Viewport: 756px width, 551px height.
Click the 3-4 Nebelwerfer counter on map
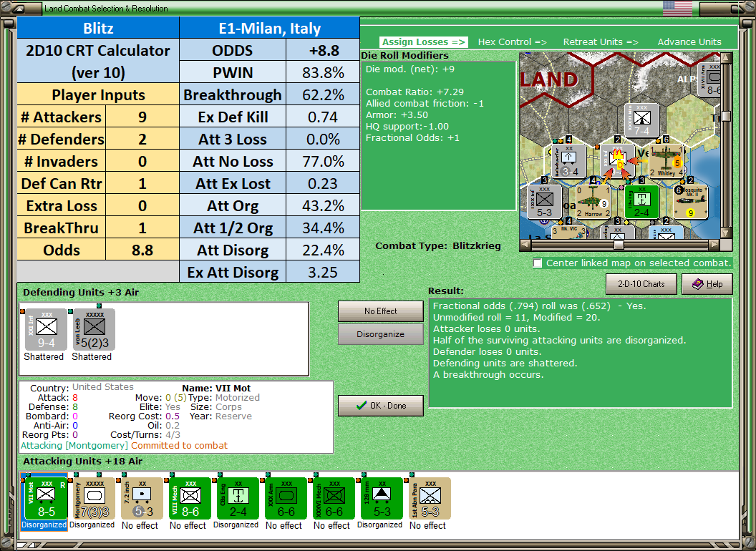569,160
